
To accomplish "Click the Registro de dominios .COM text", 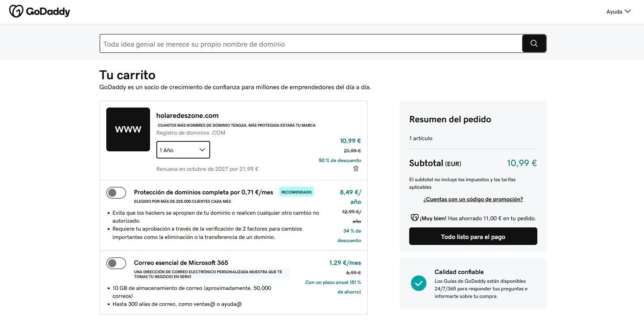I will [x=191, y=133].
